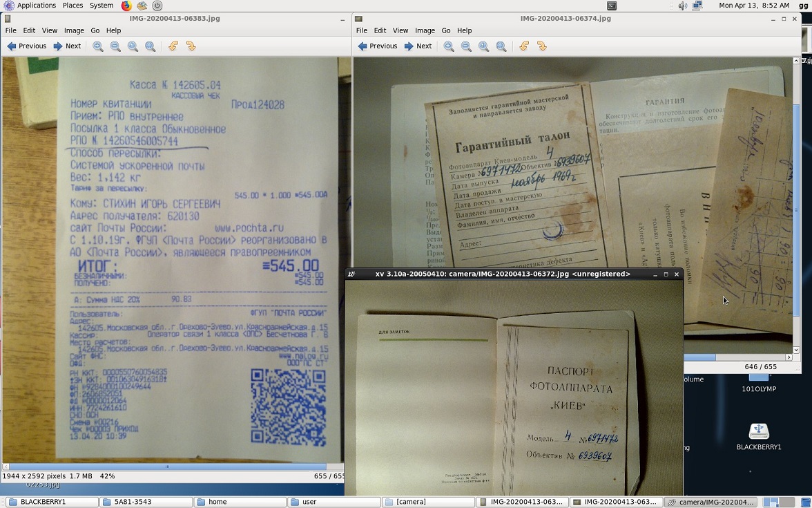Click Best Fit zoom icon in left viewer
The image size is (812, 508).
pos(151,46)
